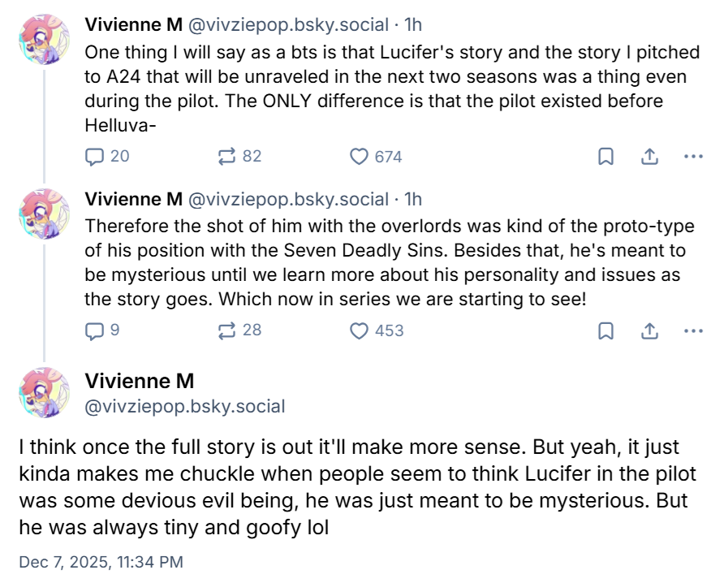Screen dimensions: 728x583
Task: Select the 674 likes count
Action: [387, 156]
